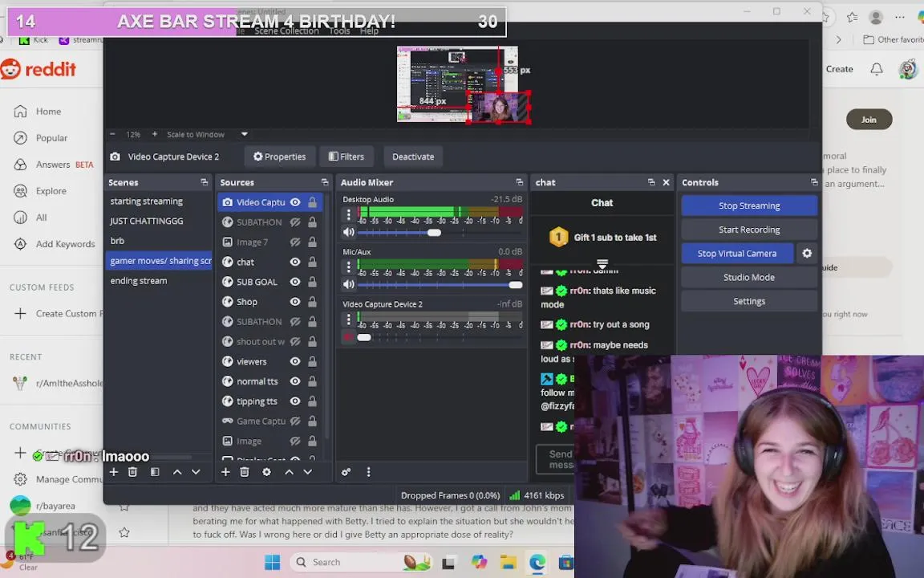Screen dimensions: 924x578
Task: Show the Image 7 source
Action: click(295, 242)
